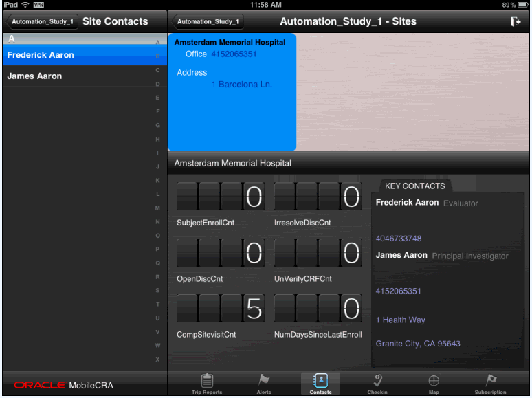Select James Aaron in contacts list

point(85,76)
